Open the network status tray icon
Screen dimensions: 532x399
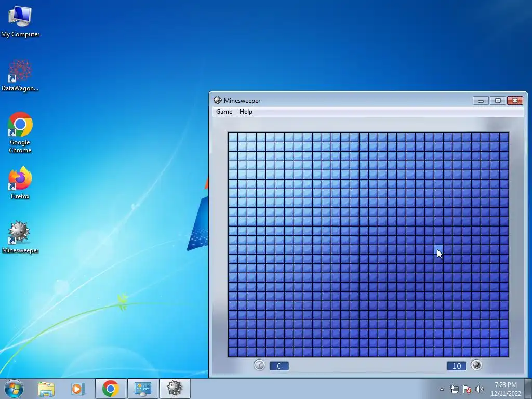[x=454, y=389]
